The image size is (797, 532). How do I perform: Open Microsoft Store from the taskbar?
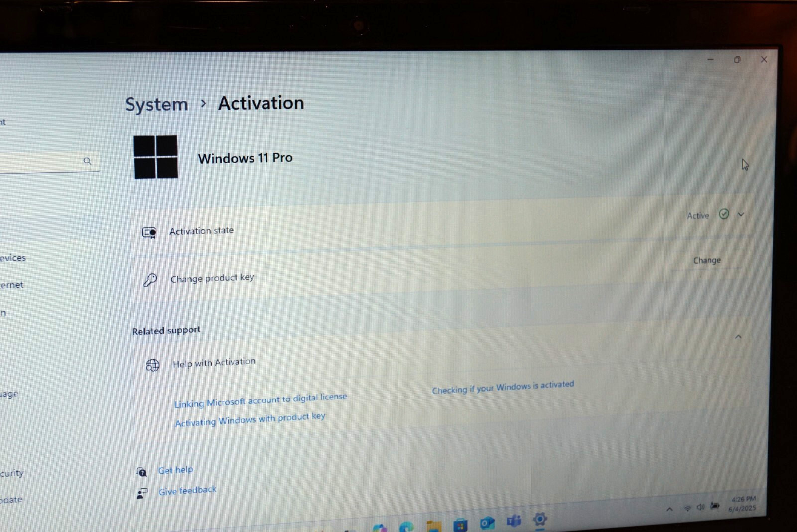coord(460,524)
